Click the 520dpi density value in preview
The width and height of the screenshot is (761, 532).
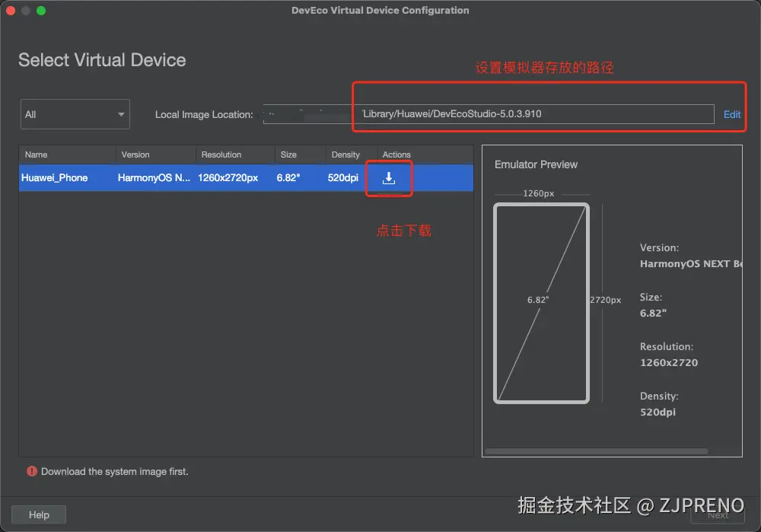point(658,412)
